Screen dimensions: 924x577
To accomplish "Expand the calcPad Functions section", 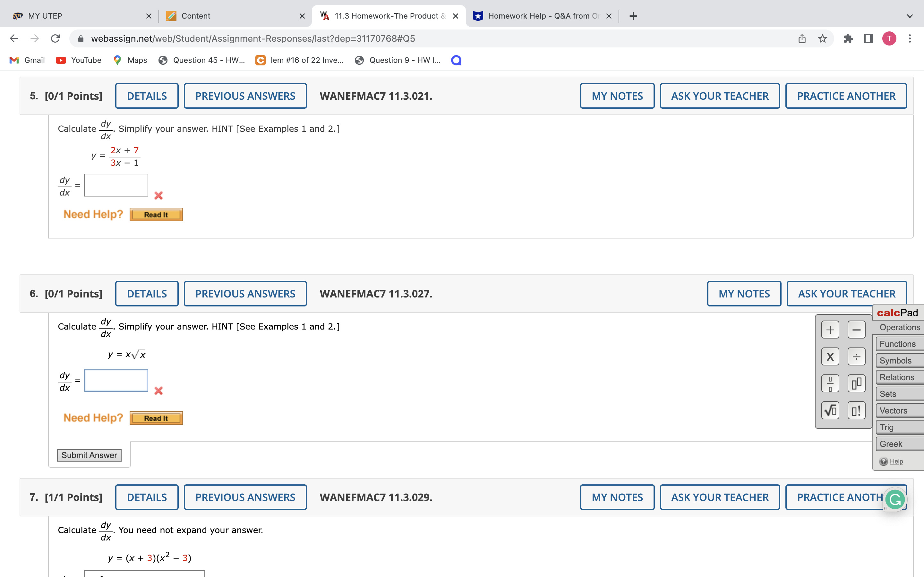I will click(898, 344).
